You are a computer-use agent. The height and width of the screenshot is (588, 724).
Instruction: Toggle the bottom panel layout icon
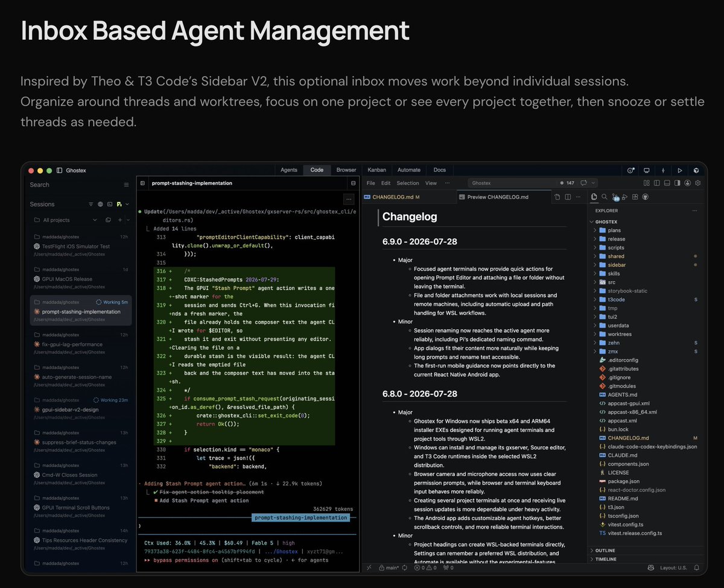click(x=667, y=183)
